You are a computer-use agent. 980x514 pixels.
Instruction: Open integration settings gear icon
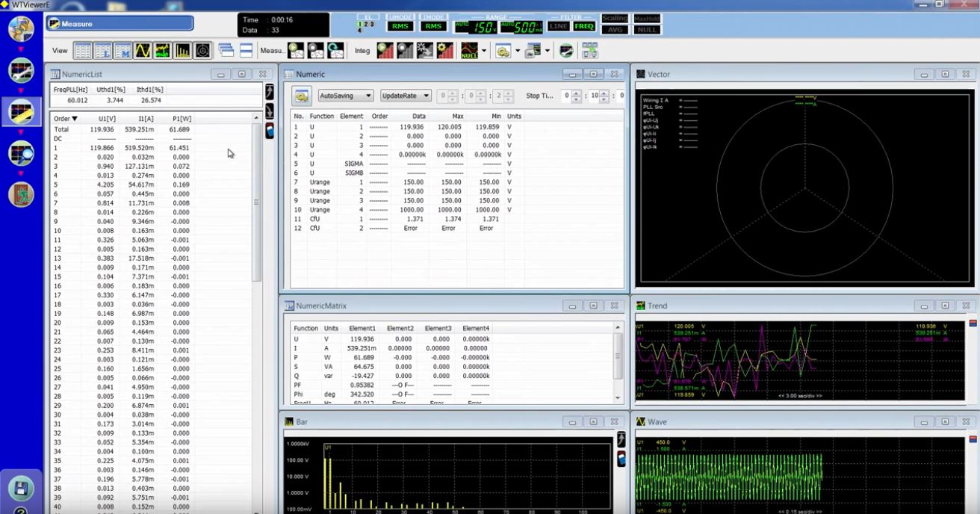(x=444, y=51)
